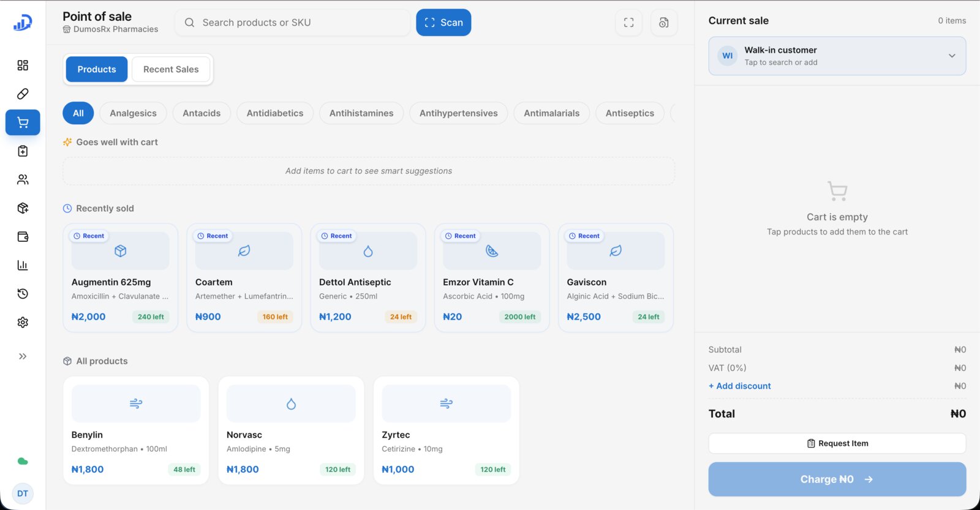Add Coartem thumbnail to cart
Screen dimensions: 980x510
[x=244, y=251]
